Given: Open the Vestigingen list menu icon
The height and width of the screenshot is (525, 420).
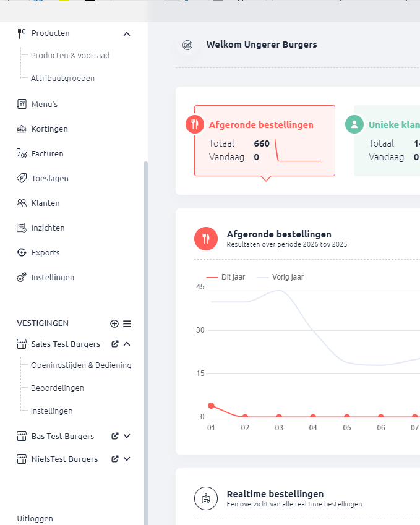Looking at the screenshot, I should (127, 323).
